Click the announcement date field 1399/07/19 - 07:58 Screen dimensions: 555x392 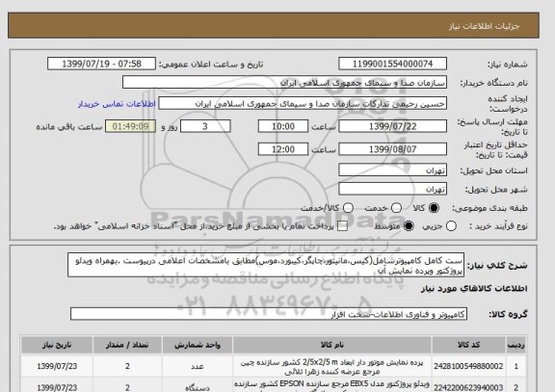pyautogui.click(x=101, y=64)
